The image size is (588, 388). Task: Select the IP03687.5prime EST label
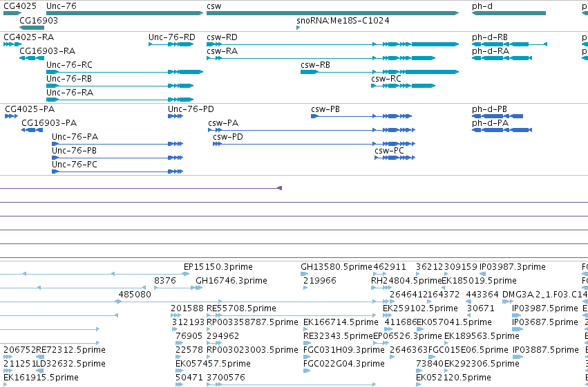click(545, 322)
